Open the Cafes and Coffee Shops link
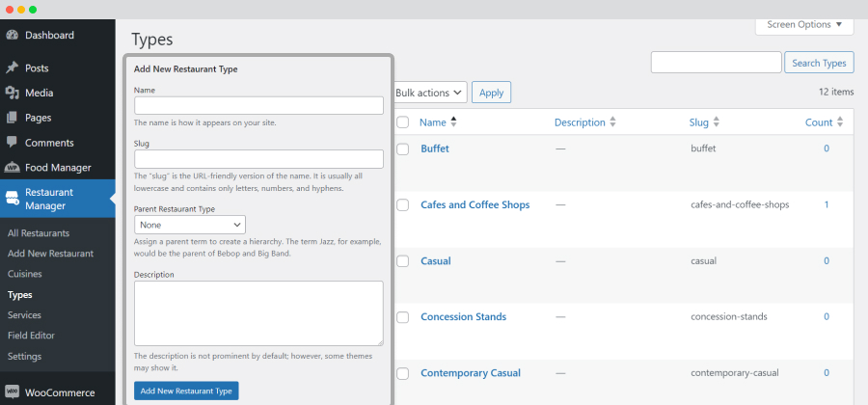 tap(475, 204)
